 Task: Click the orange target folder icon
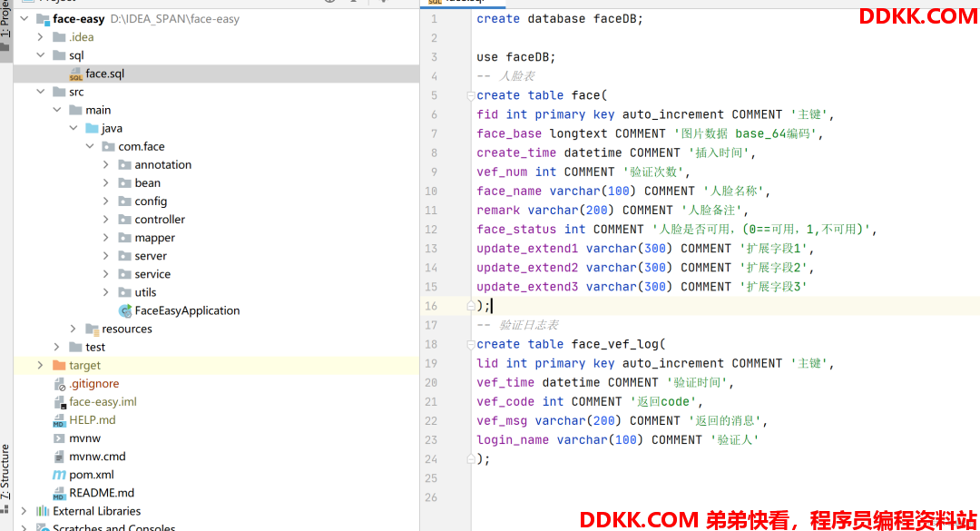59,365
